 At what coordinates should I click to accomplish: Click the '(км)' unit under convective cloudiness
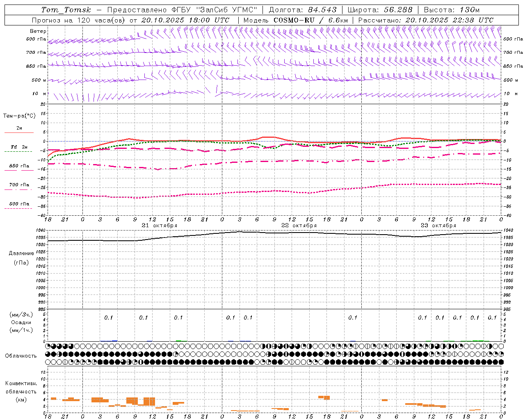(21, 399)
